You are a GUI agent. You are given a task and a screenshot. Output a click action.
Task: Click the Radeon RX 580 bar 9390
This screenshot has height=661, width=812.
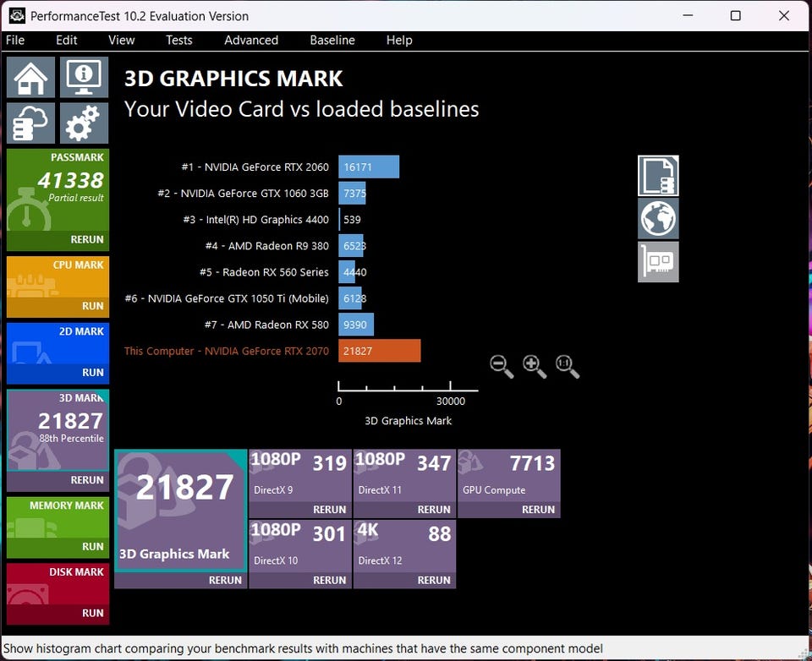coord(356,325)
